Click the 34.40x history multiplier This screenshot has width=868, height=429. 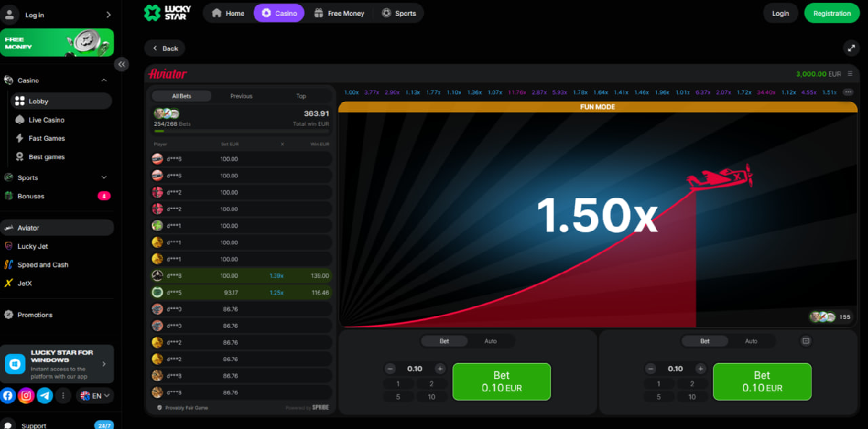pos(766,93)
